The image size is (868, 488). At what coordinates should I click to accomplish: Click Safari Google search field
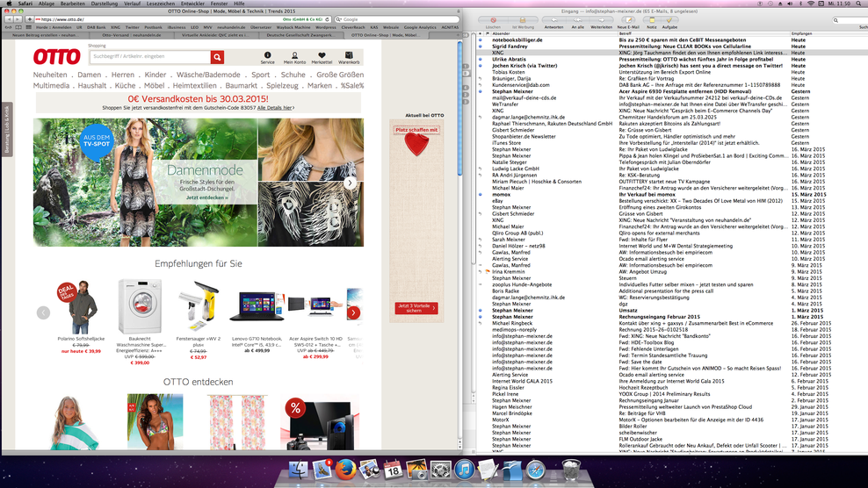click(x=397, y=19)
